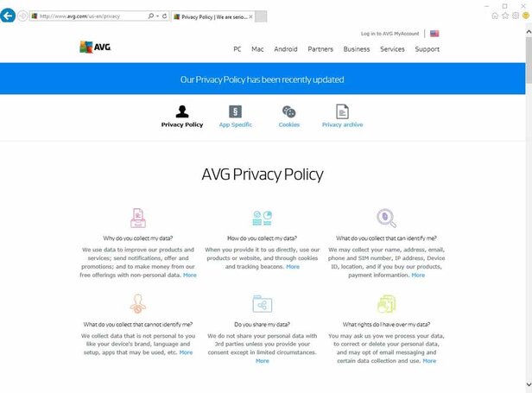This screenshot has height=393, width=532.
Task: Click the AVG logo in the header
Action: point(94,48)
